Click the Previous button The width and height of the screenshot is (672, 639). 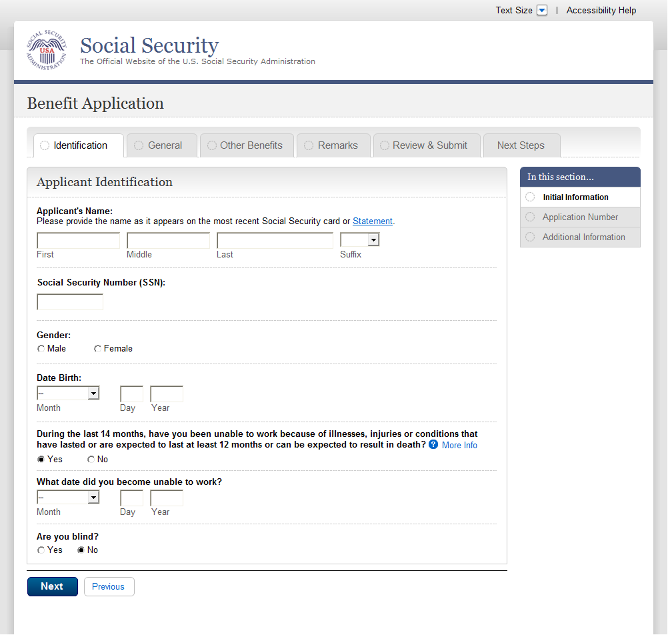[x=109, y=587]
